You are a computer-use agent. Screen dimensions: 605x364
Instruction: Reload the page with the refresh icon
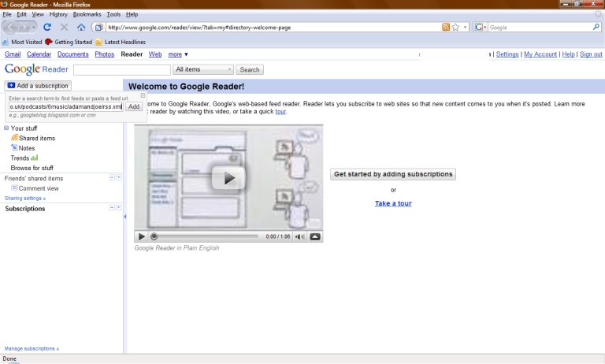(x=47, y=27)
